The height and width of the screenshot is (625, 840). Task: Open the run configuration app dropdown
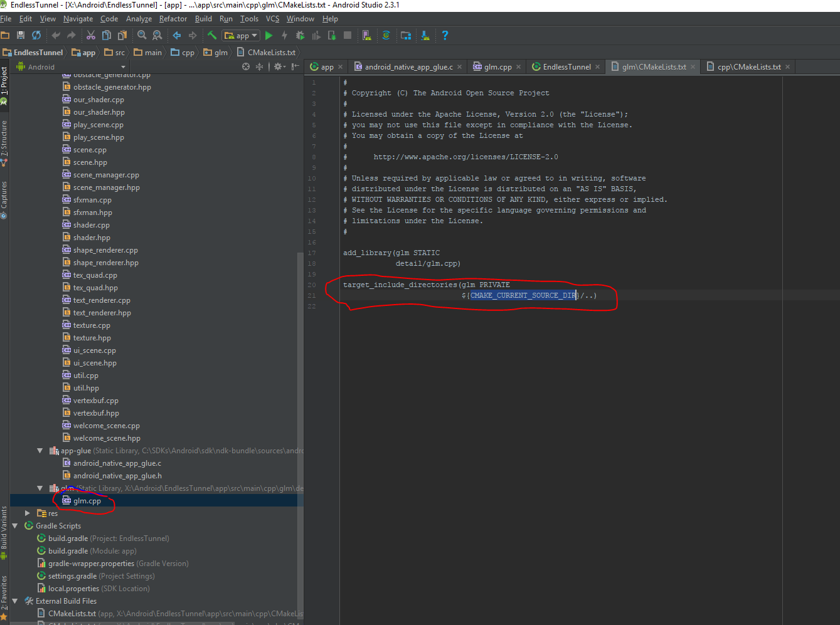pyautogui.click(x=241, y=36)
